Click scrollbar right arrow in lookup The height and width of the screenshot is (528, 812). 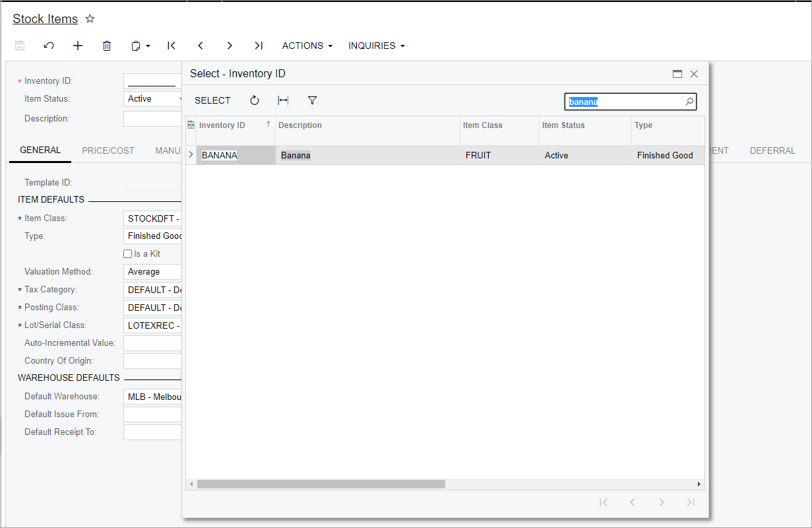click(x=700, y=484)
